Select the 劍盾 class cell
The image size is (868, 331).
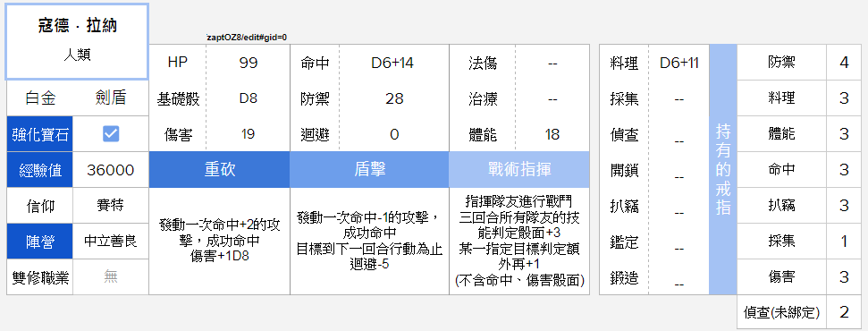pos(111,98)
